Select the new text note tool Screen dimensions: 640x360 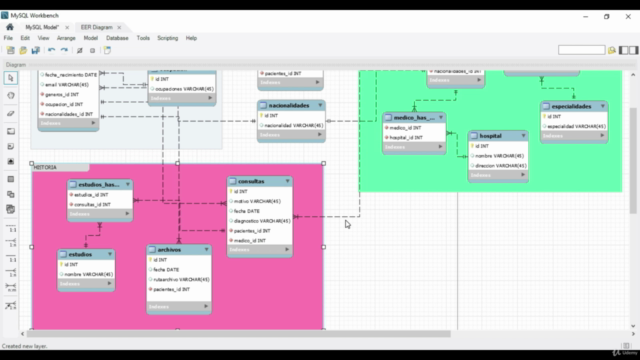[11, 146]
